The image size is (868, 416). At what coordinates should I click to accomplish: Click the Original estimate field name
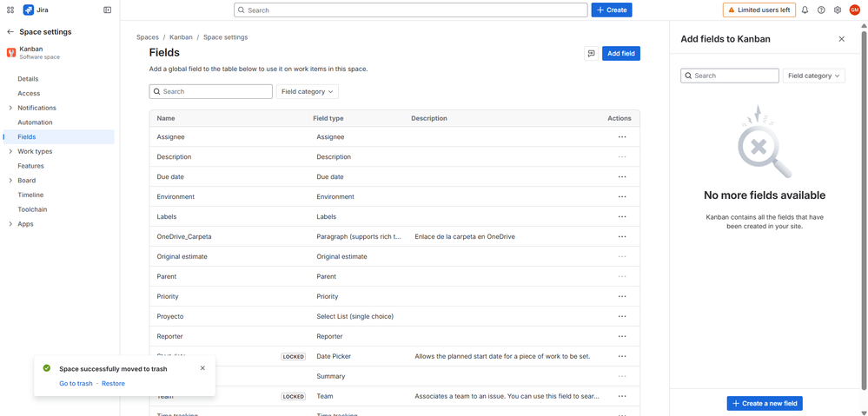(x=182, y=256)
